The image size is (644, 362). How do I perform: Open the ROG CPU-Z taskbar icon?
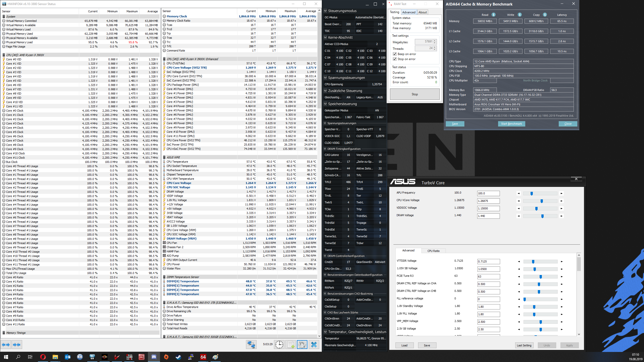(x=142, y=357)
